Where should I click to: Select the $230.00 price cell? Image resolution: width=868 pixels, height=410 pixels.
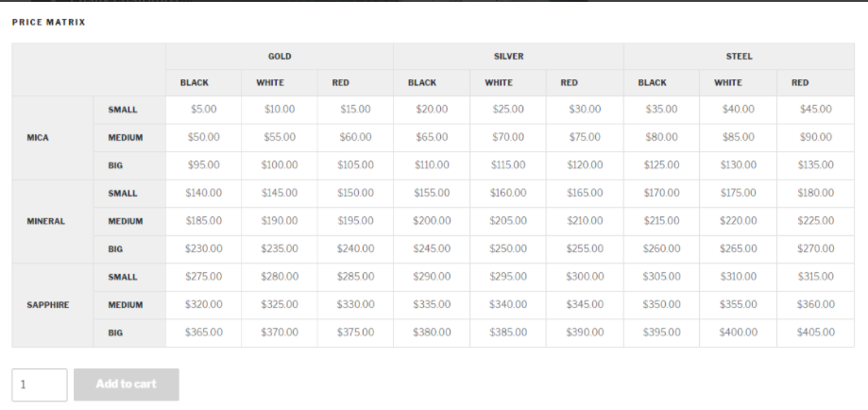[204, 249]
